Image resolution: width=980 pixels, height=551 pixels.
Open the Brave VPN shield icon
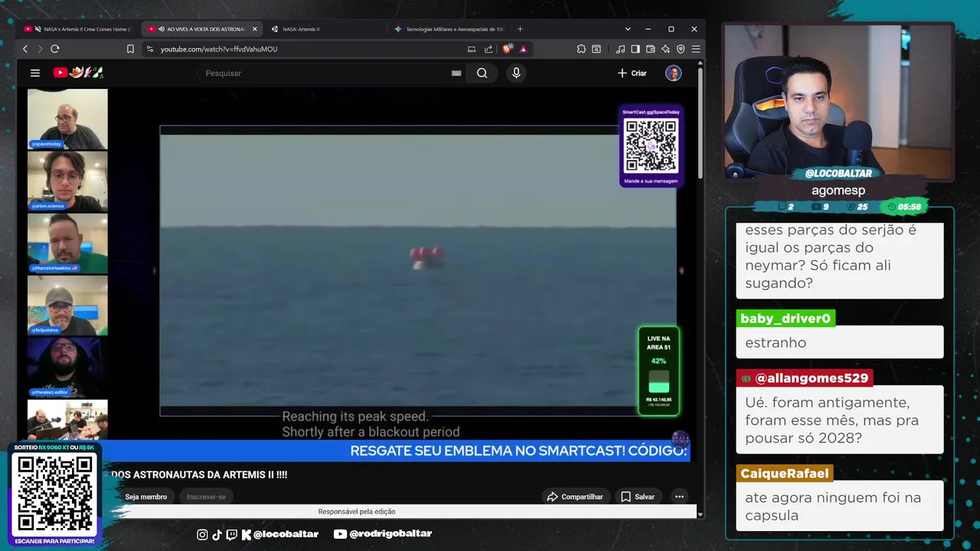coord(681,49)
